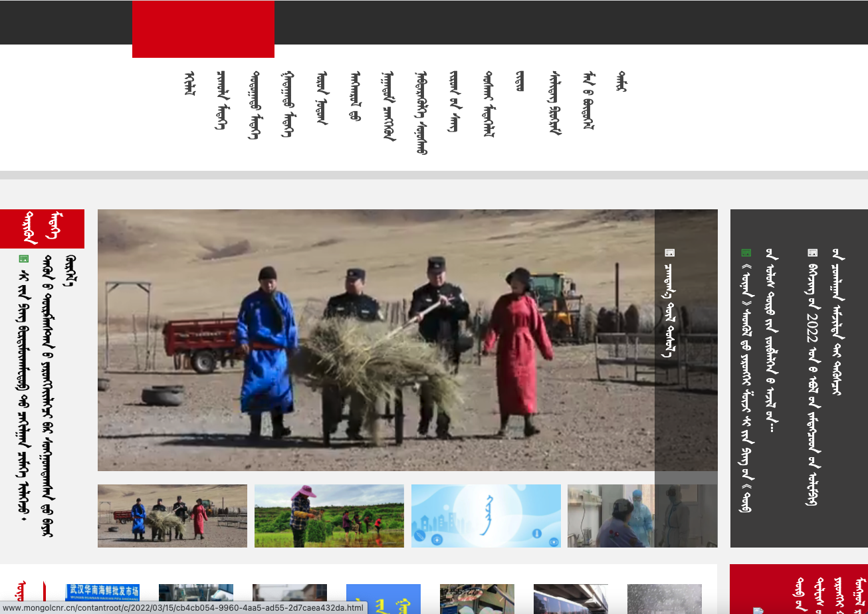Open the Wuhan Huanan seafood market photo

102,598
